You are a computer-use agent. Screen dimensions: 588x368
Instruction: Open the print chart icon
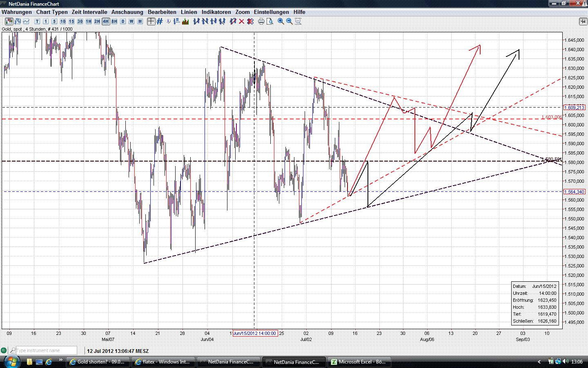pos(261,21)
